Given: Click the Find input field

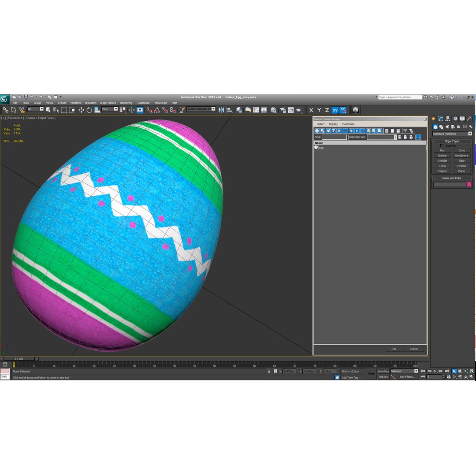Looking at the screenshot, I should point(334,137).
